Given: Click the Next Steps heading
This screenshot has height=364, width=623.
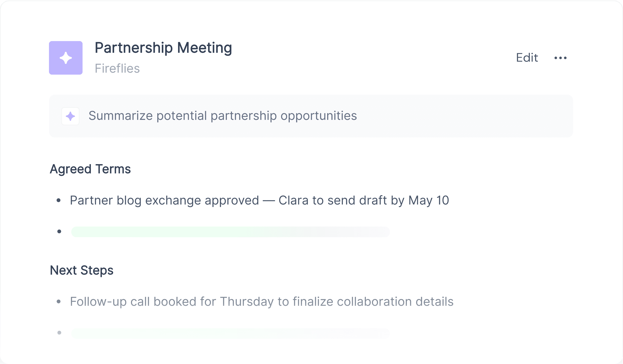Looking at the screenshot, I should click(82, 270).
